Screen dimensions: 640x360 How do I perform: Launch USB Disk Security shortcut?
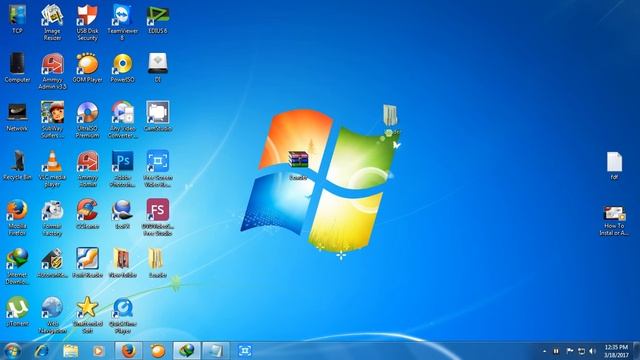[x=87, y=22]
